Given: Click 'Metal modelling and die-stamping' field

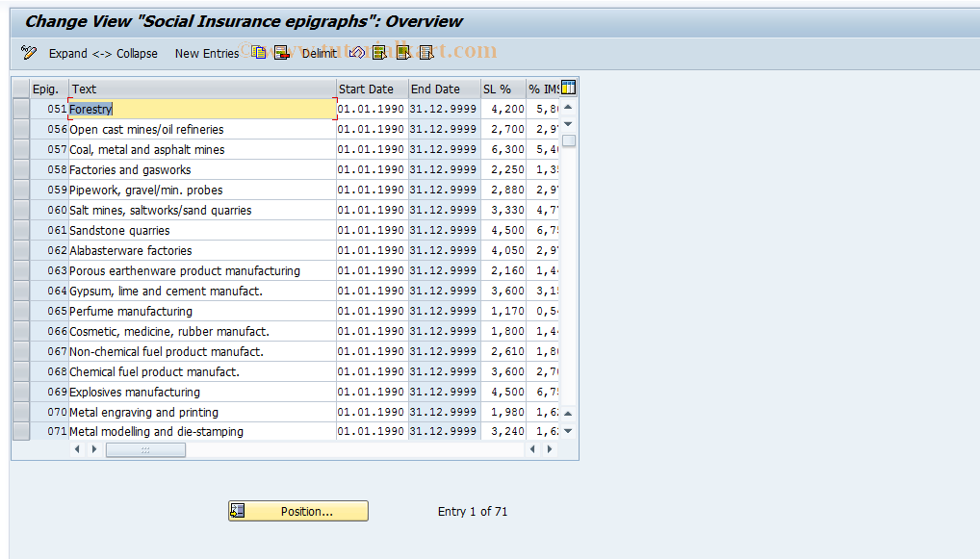Looking at the screenshot, I should click(x=202, y=432).
